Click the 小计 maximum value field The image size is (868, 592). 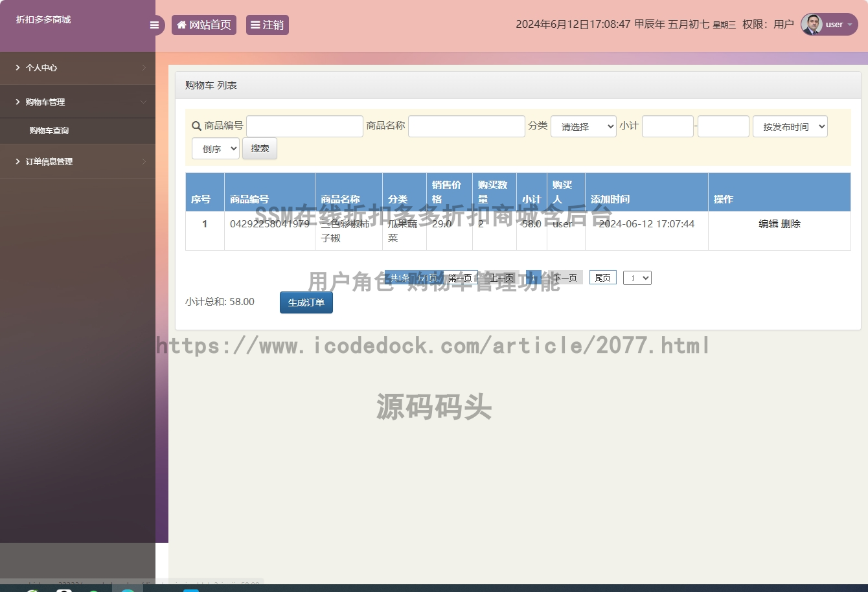pos(724,126)
